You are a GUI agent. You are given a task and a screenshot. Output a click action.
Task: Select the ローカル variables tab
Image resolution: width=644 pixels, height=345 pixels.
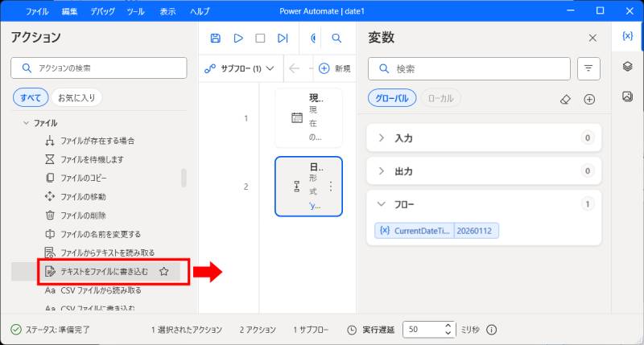[x=440, y=98]
